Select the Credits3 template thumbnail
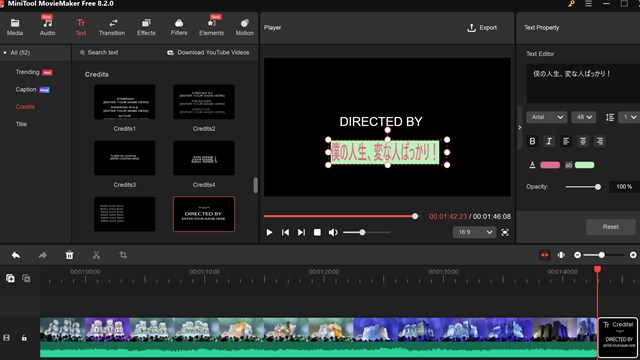Image resolution: width=640 pixels, height=360 pixels. 124,158
